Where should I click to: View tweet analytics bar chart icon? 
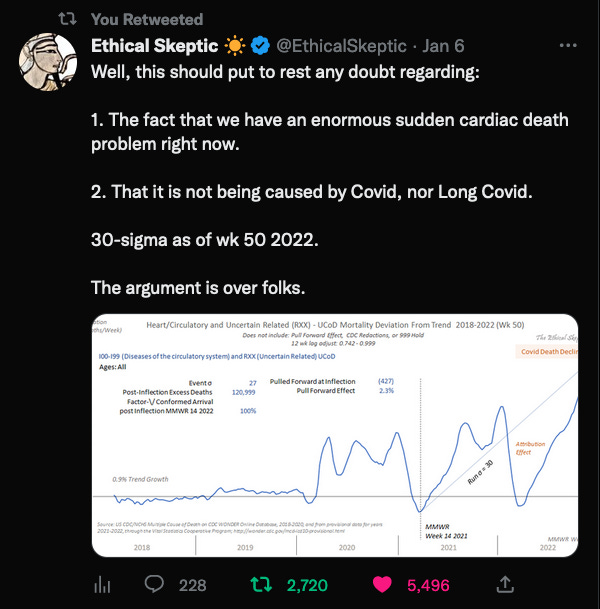(100, 583)
